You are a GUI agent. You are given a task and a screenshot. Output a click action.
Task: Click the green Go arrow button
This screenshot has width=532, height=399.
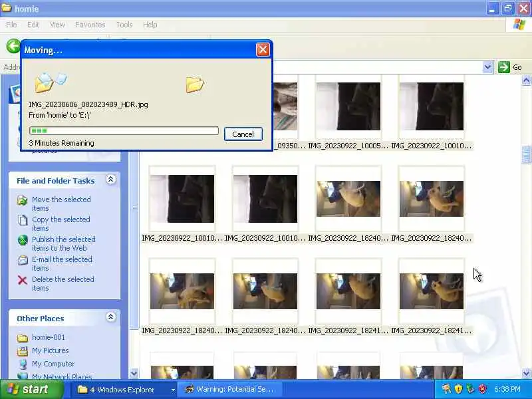tap(504, 67)
